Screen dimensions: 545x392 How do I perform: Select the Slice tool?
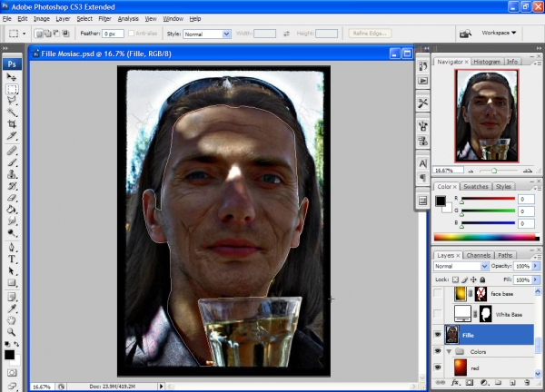tap(12, 136)
